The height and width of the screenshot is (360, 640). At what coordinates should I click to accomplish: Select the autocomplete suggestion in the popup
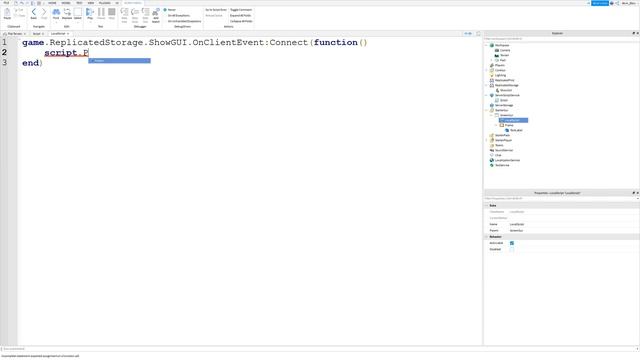[120, 61]
